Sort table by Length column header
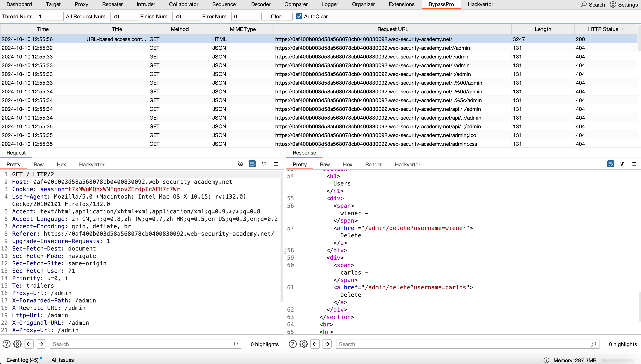Screen dimensions: 641x364 543,29
